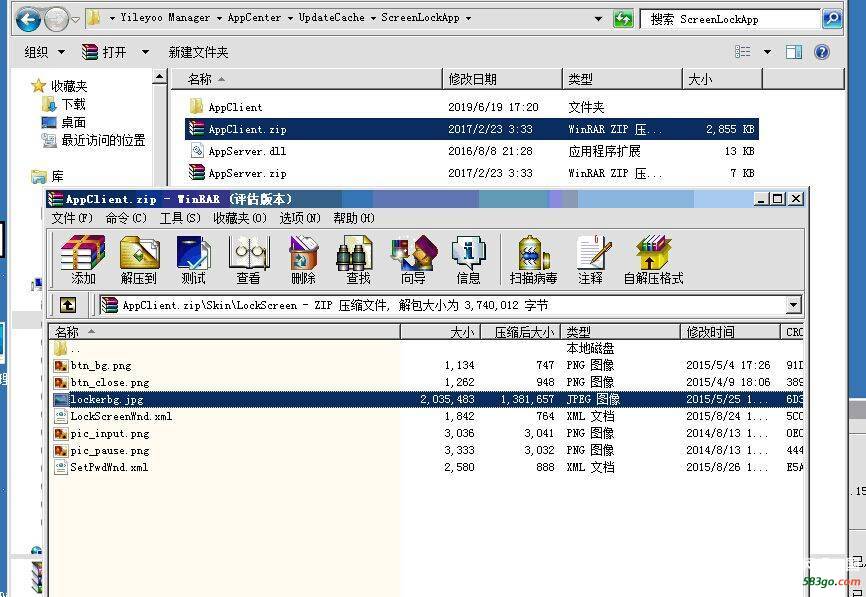Expand the navigation recent pages dropdown arrow
This screenshot has height=597, width=866.
(76, 20)
